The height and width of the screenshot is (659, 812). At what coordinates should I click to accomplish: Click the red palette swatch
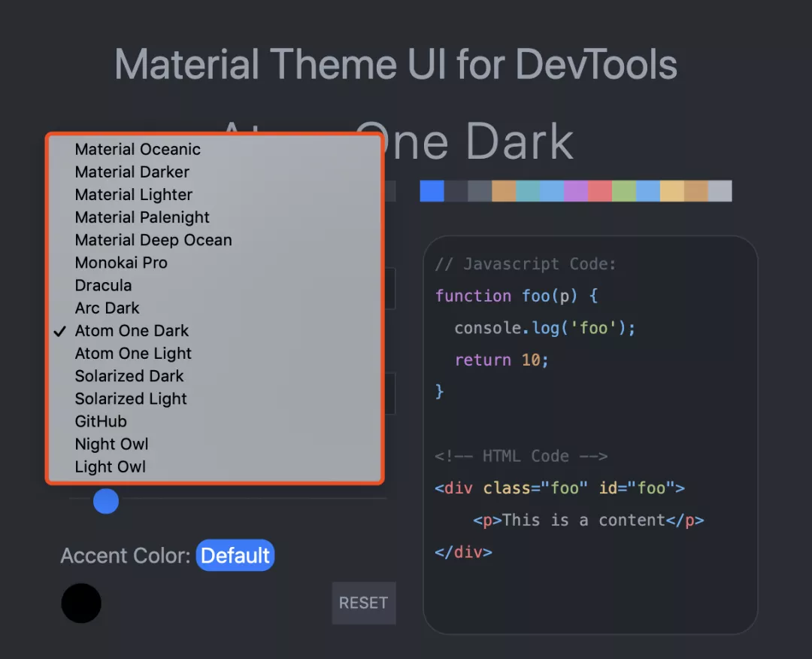click(x=600, y=190)
